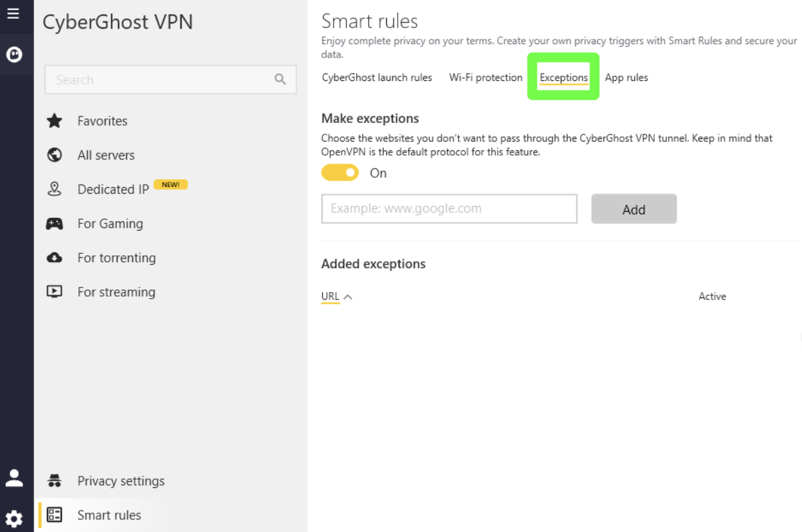Click the search magnifier icon

[281, 80]
